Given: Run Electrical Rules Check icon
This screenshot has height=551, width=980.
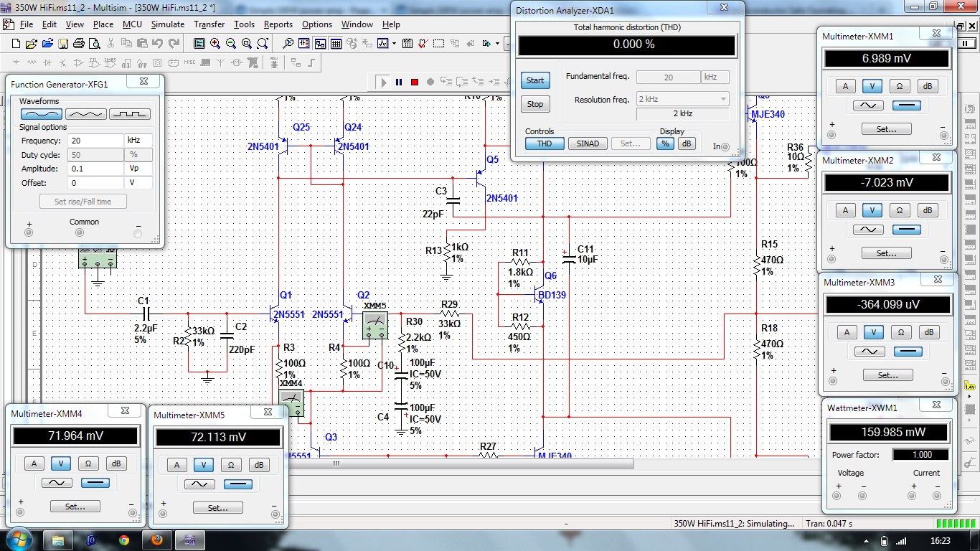Looking at the screenshot, I should (x=423, y=44).
